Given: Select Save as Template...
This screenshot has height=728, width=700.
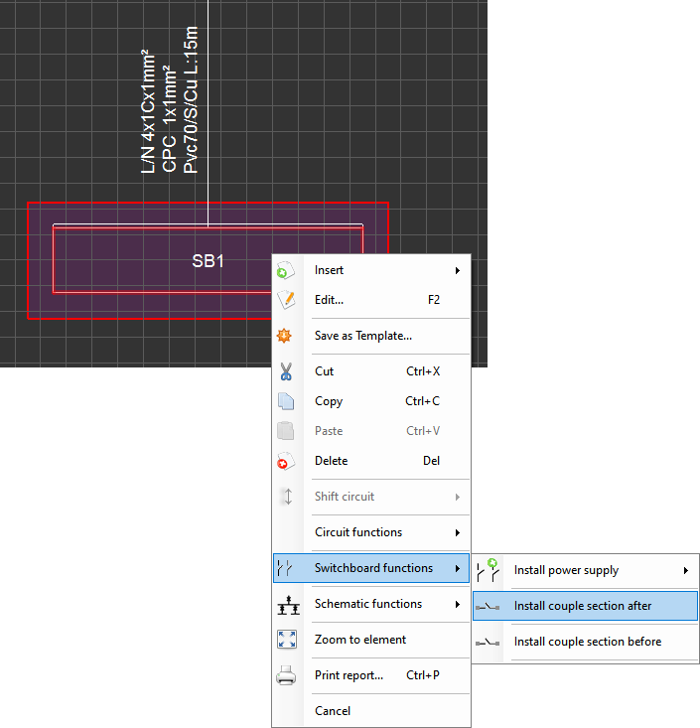Looking at the screenshot, I should tap(371, 336).
